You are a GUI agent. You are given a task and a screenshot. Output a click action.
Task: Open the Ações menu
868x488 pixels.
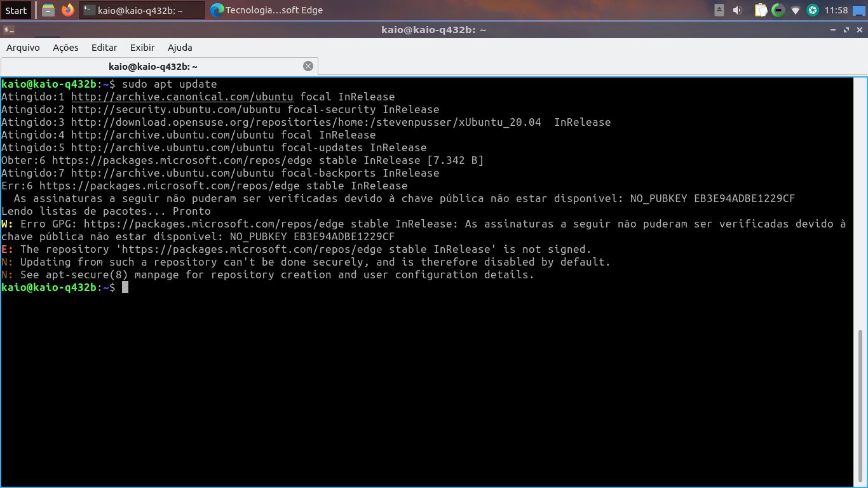65,48
